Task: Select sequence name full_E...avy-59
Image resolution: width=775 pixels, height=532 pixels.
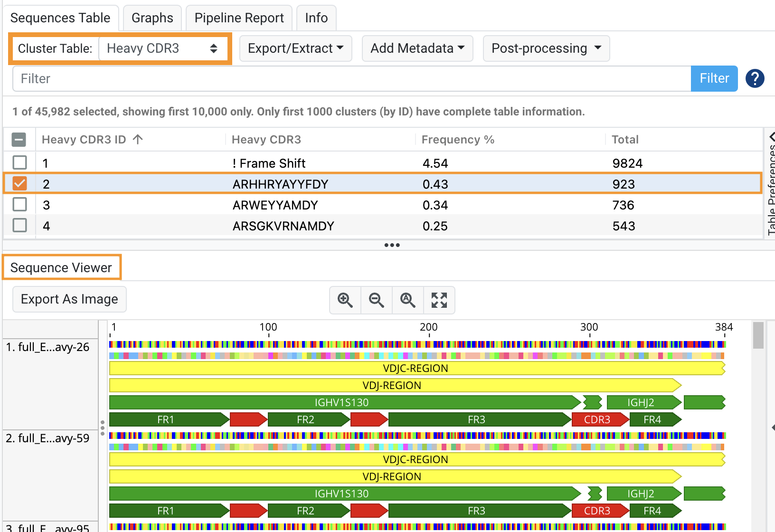Action: (47, 438)
